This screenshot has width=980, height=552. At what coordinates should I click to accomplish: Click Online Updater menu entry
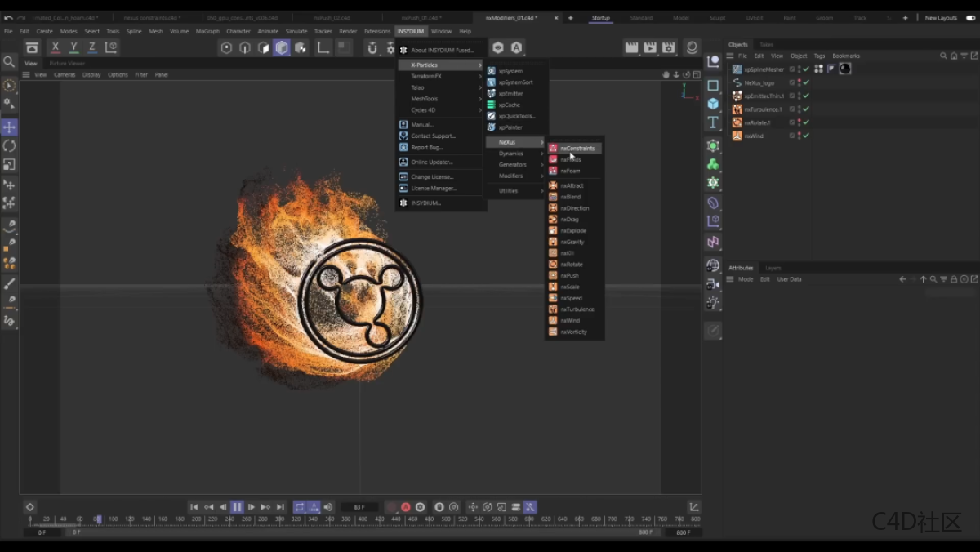tap(431, 162)
